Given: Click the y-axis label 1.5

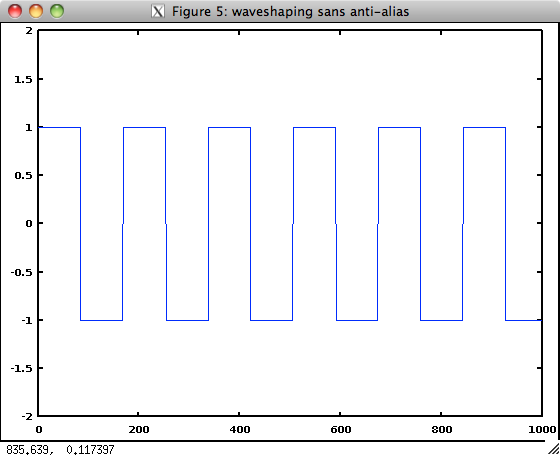Looking at the screenshot, I should click(x=23, y=79).
